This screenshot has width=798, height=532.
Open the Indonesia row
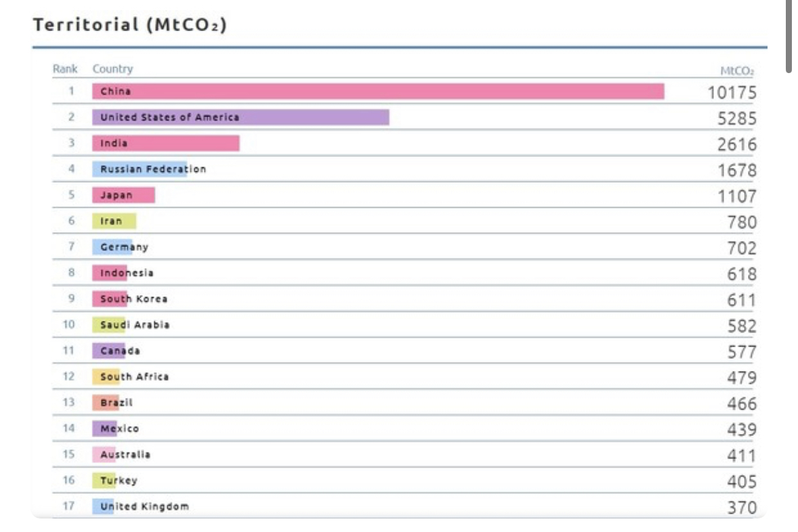405,273
